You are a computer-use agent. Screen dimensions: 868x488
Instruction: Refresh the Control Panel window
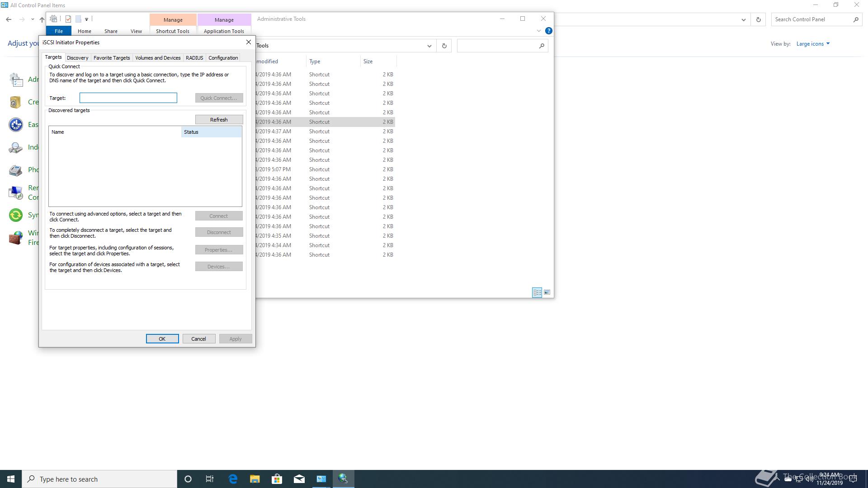coord(758,19)
